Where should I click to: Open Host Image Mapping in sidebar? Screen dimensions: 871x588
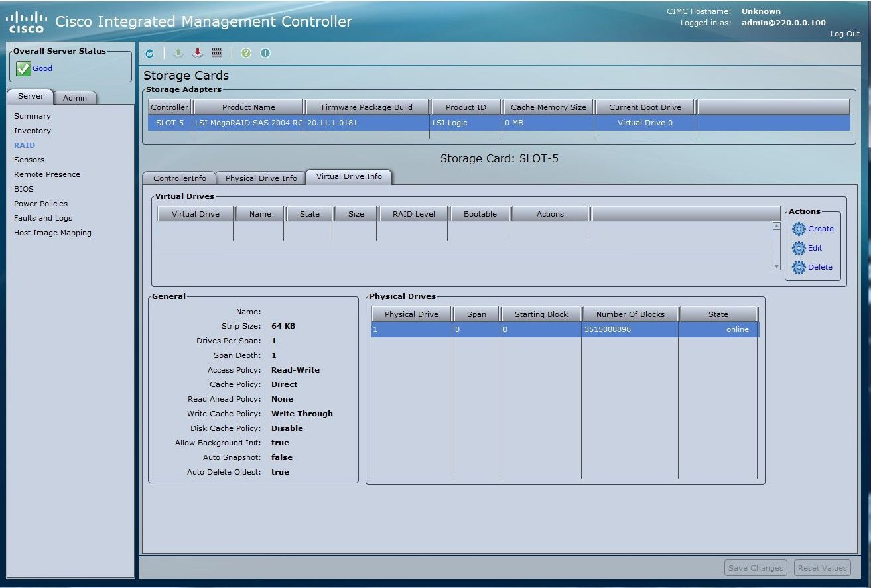52,233
